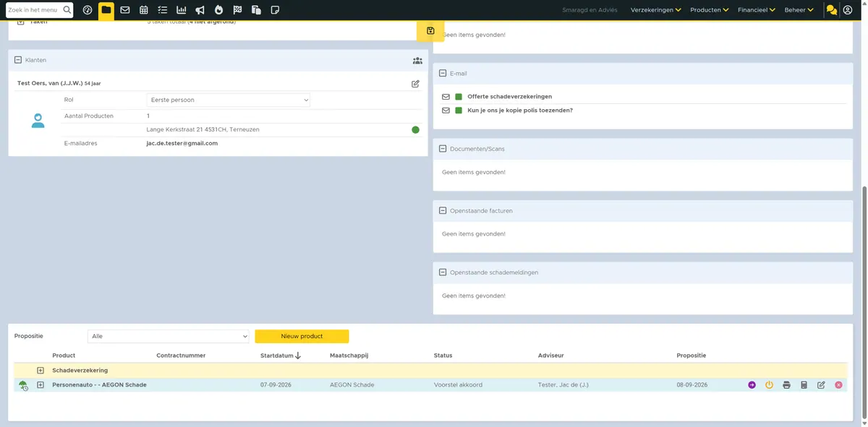Click the orange power icon on Personenauto row

coord(769,385)
